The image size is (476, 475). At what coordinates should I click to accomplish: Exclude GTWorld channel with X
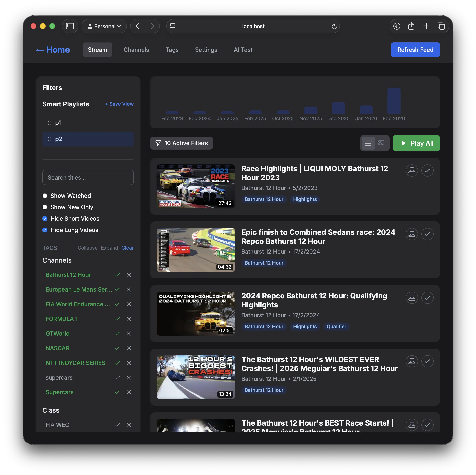point(129,333)
